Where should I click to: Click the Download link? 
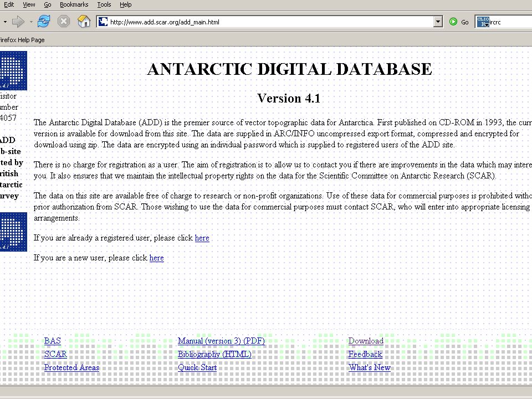pyautogui.click(x=366, y=341)
